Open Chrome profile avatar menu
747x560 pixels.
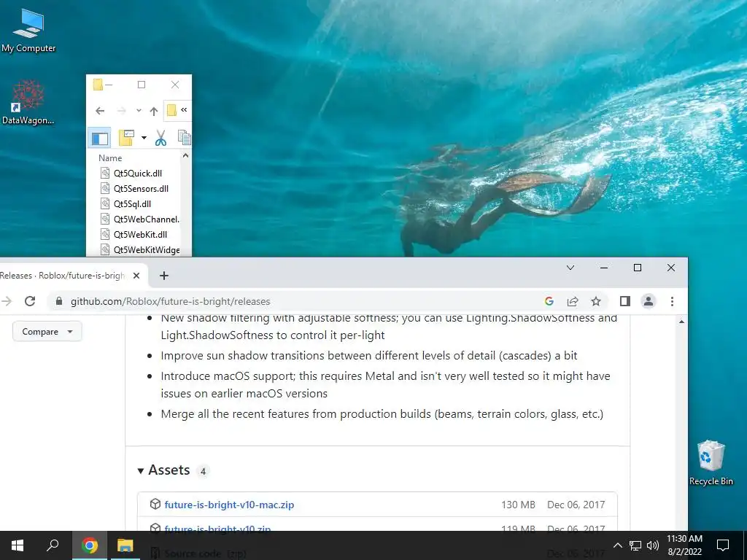(649, 301)
